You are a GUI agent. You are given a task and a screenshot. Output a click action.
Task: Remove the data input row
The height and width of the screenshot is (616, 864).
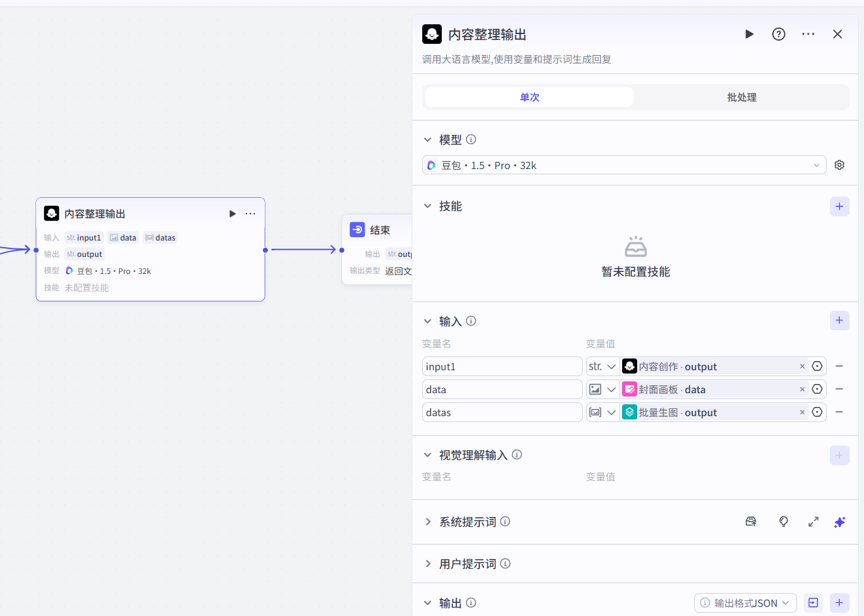pos(839,389)
